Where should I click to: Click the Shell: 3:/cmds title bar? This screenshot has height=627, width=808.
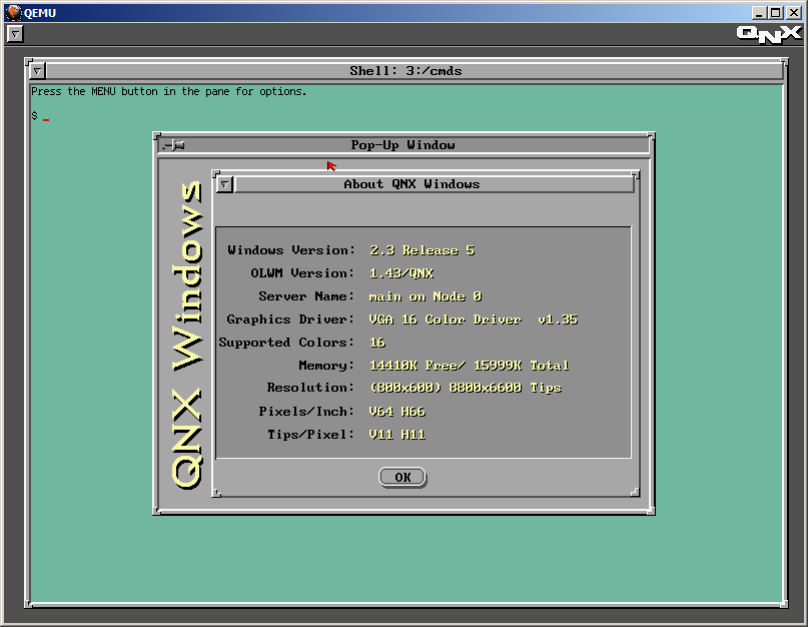[x=405, y=71]
